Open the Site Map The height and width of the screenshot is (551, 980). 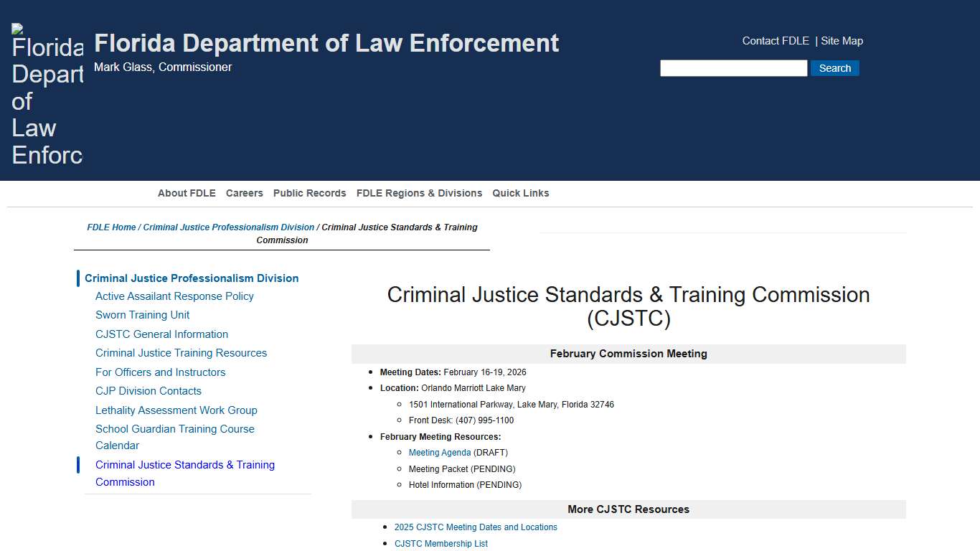pos(841,41)
